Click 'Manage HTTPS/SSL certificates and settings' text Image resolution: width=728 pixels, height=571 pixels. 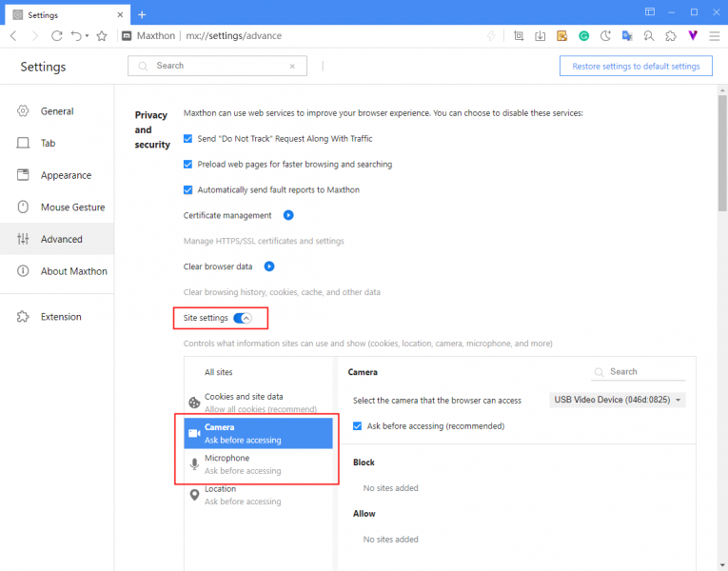click(264, 241)
